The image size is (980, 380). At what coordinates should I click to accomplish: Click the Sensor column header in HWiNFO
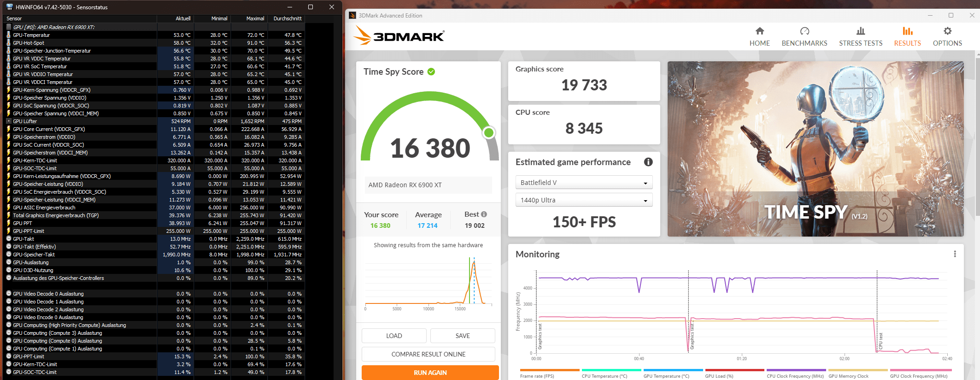click(81, 18)
